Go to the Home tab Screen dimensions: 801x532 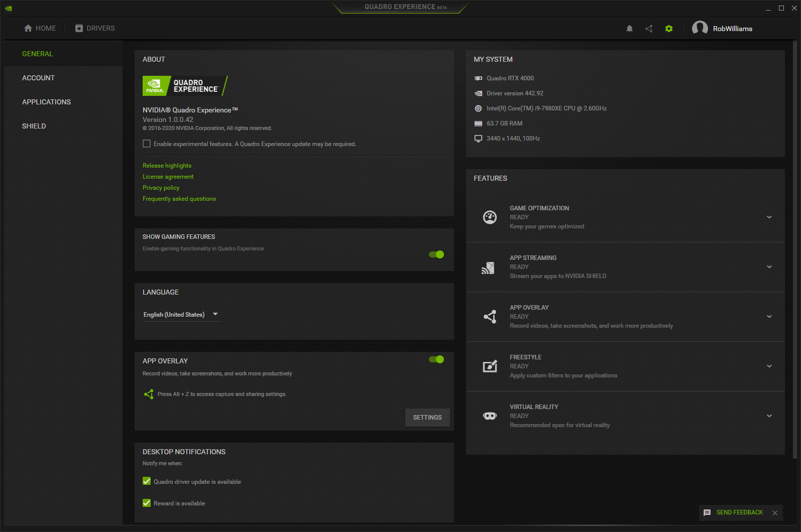click(40, 29)
